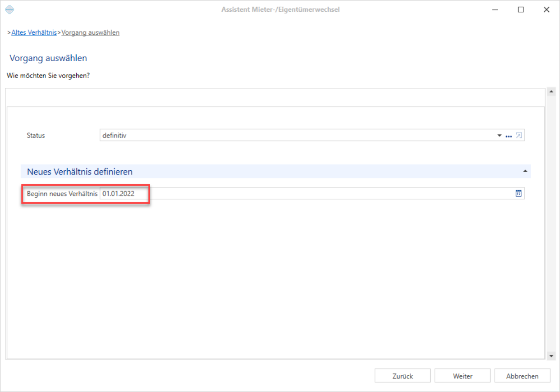Click the window title Assistent Mieter-/Eigentümerwechsel
The height and width of the screenshot is (392, 560).
coord(280,9)
